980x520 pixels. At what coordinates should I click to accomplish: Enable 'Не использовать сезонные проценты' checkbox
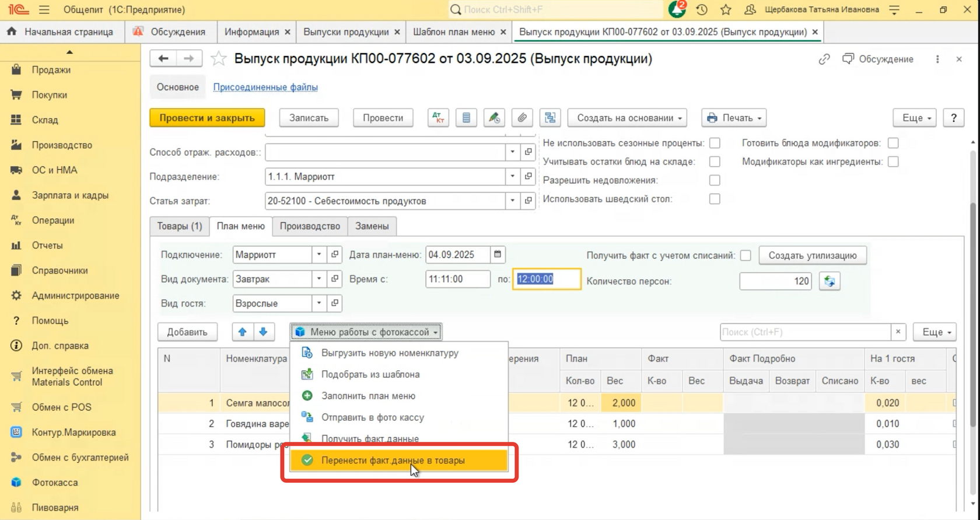(715, 143)
